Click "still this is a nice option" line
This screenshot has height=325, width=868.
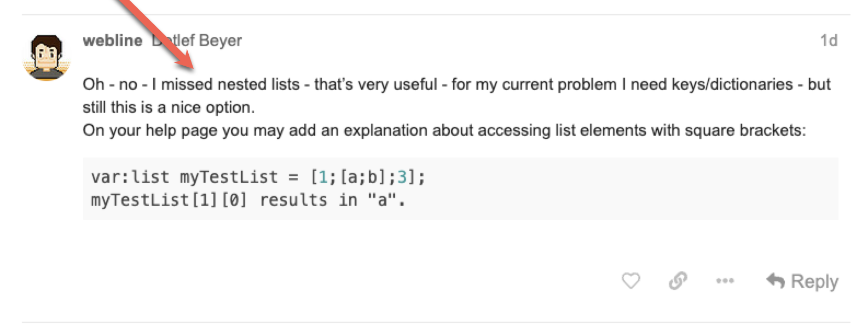(x=169, y=107)
